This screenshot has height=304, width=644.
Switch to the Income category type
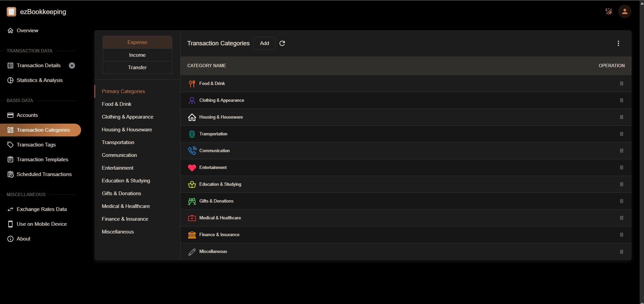(x=137, y=55)
